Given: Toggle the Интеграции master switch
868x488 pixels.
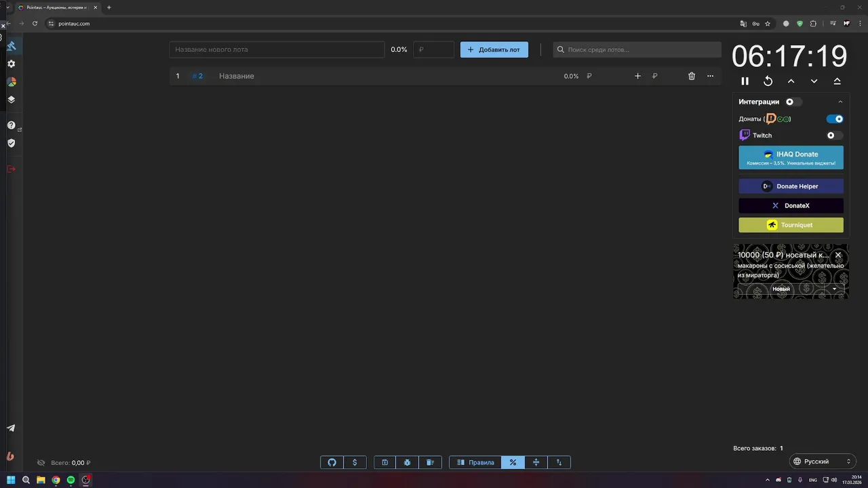Looking at the screenshot, I should tap(793, 102).
